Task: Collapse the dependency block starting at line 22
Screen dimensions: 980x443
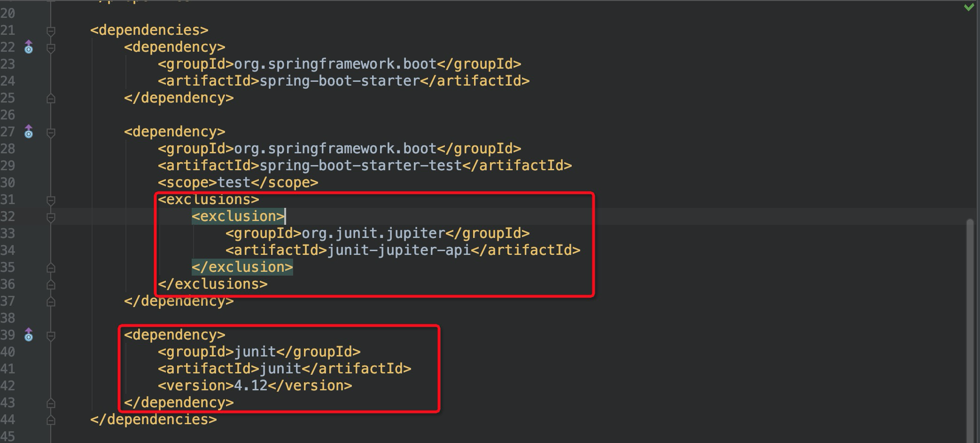Action: pyautogui.click(x=51, y=48)
